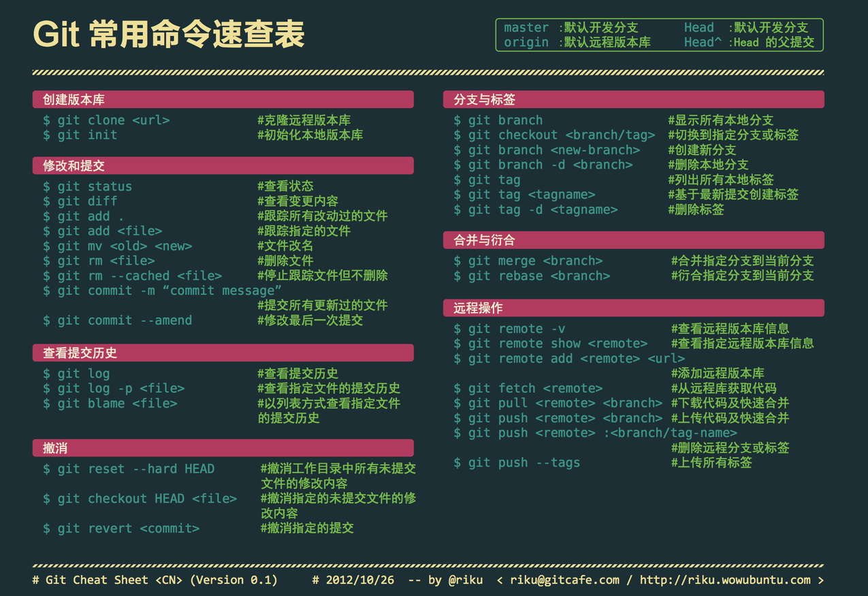Click the comment '#上传所有标签'
Image resolution: width=868 pixels, height=596 pixels.
(711, 463)
